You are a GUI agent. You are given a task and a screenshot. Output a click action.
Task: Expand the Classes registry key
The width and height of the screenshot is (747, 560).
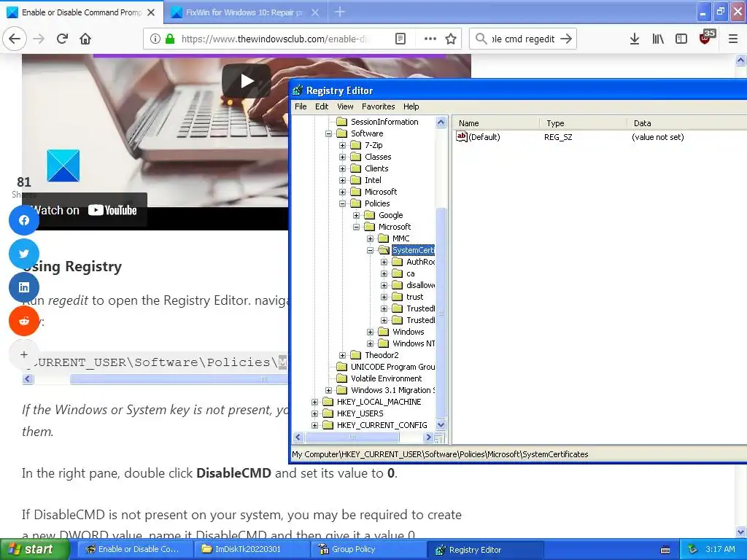click(x=343, y=157)
